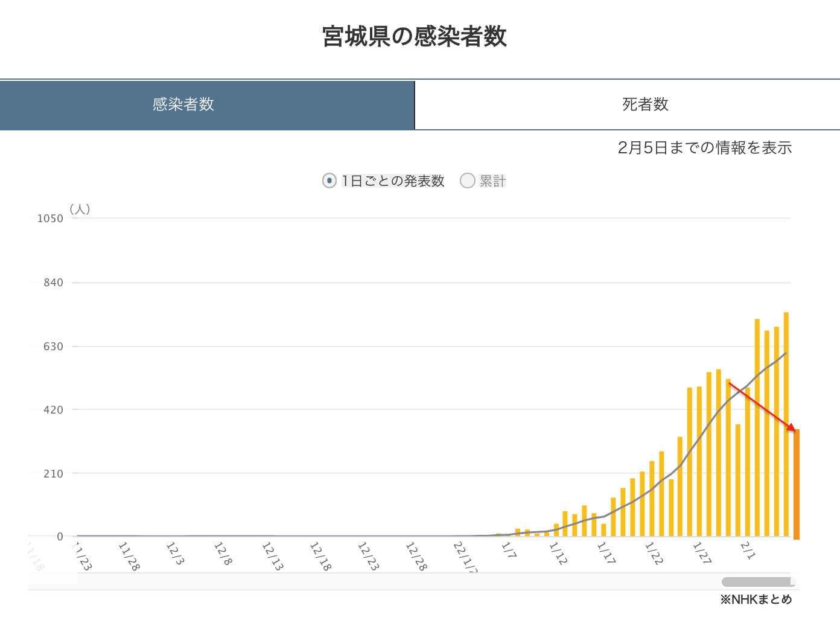
Task: Click the gray moving average line end
Action: (785, 354)
